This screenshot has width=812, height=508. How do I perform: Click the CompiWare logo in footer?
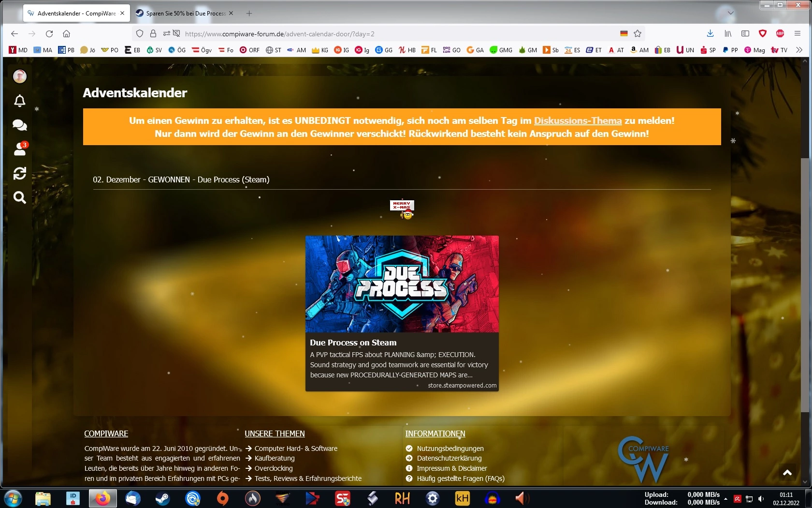pyautogui.click(x=643, y=460)
